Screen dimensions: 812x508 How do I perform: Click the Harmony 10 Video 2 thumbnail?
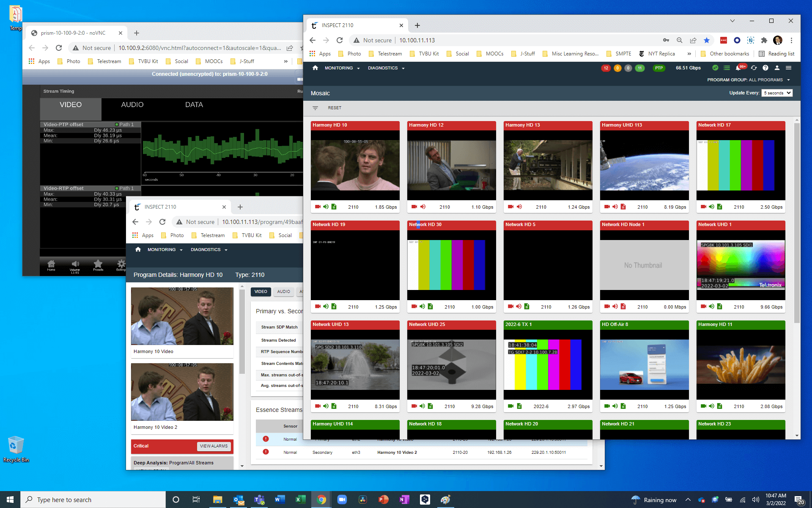click(x=182, y=392)
